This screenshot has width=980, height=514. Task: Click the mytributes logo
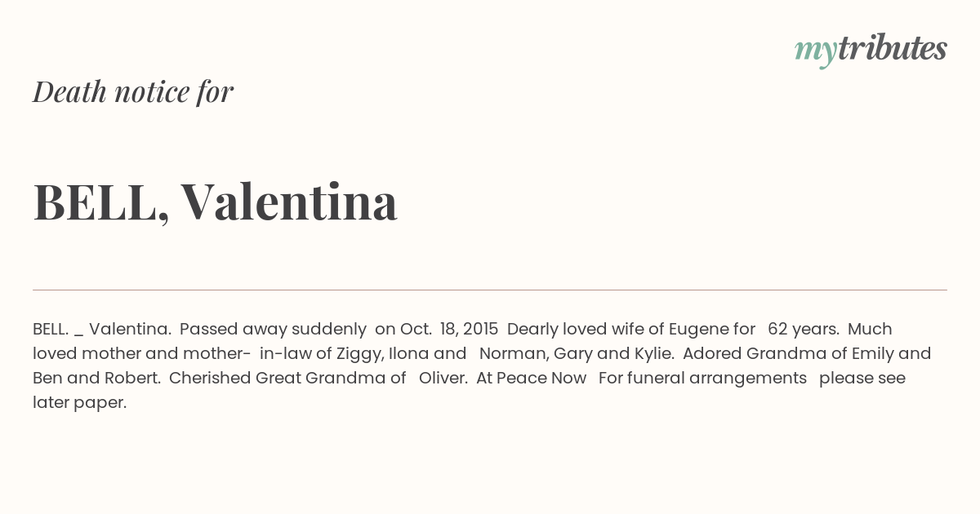[x=871, y=50]
